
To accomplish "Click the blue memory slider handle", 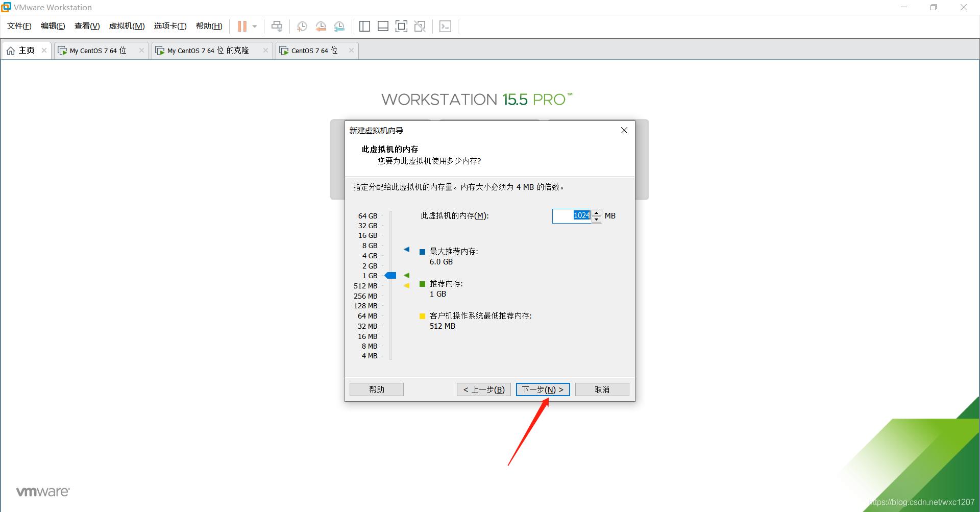I will 390,276.
